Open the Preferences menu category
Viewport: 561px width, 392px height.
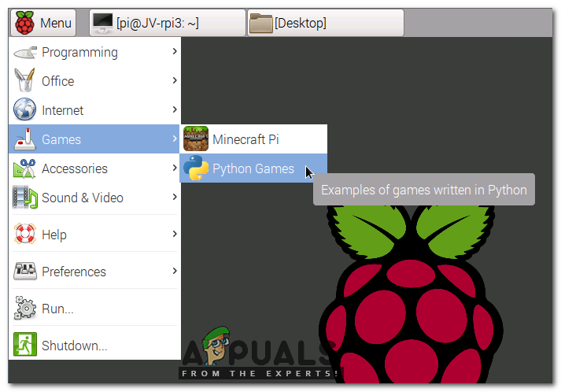pos(94,272)
